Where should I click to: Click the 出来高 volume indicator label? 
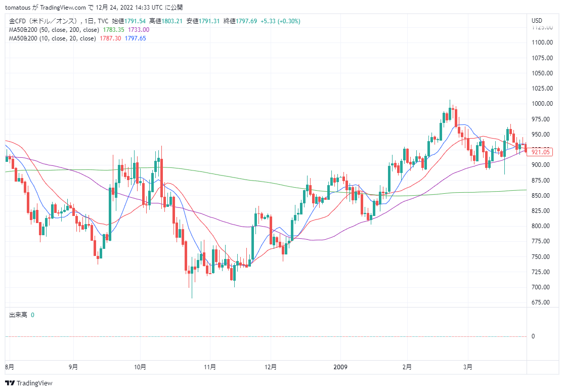pos(18,315)
